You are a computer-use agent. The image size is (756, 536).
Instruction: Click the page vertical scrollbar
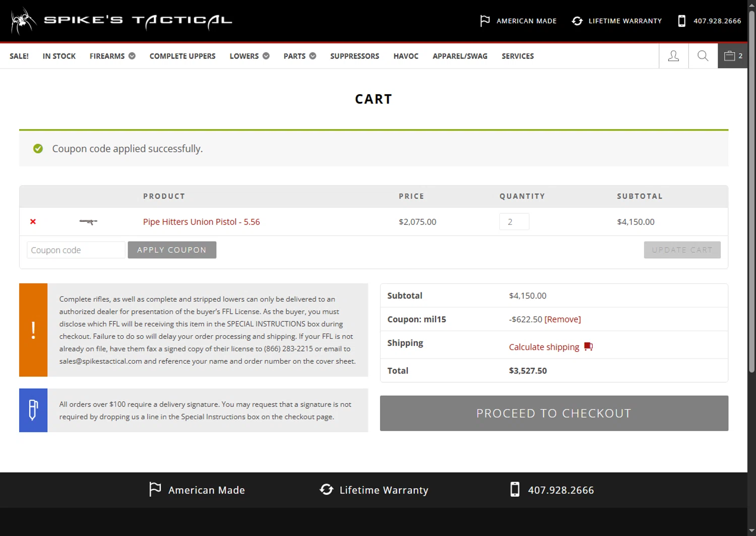click(751, 192)
